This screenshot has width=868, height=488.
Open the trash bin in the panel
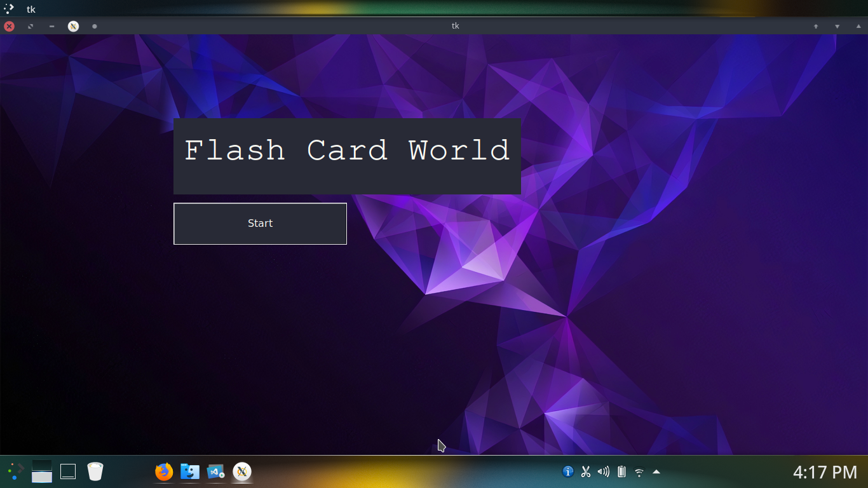click(x=95, y=471)
